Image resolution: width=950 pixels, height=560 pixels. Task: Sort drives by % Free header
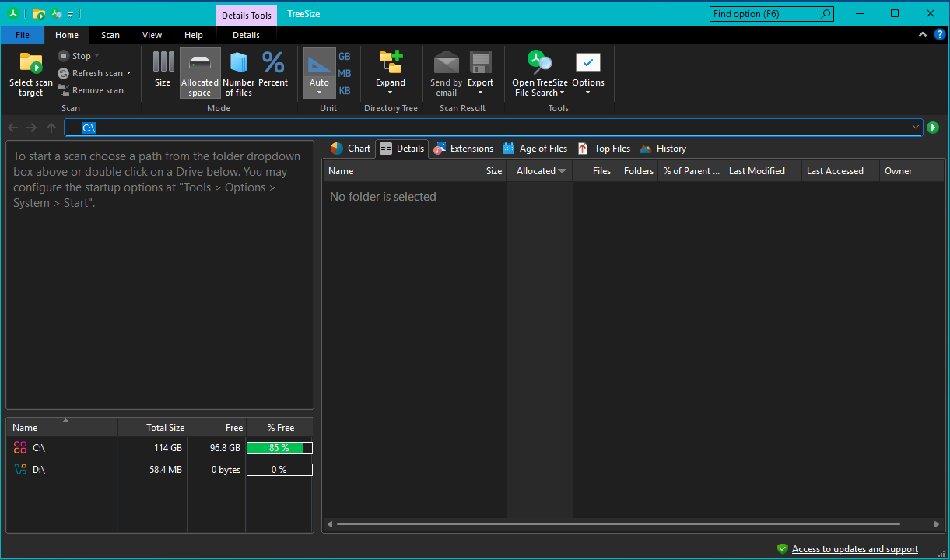tap(280, 428)
